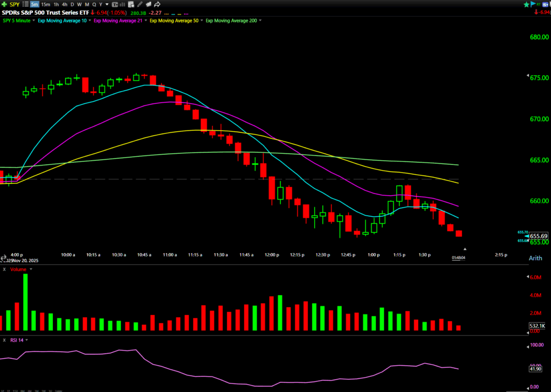
Task: Click the 655.69 current price marker
Action: click(538, 236)
